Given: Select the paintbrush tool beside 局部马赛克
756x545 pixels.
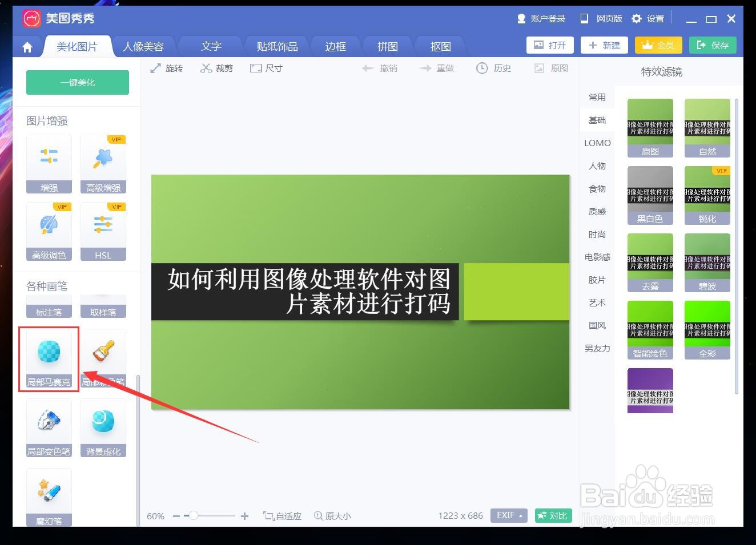Looking at the screenshot, I should point(103,358).
